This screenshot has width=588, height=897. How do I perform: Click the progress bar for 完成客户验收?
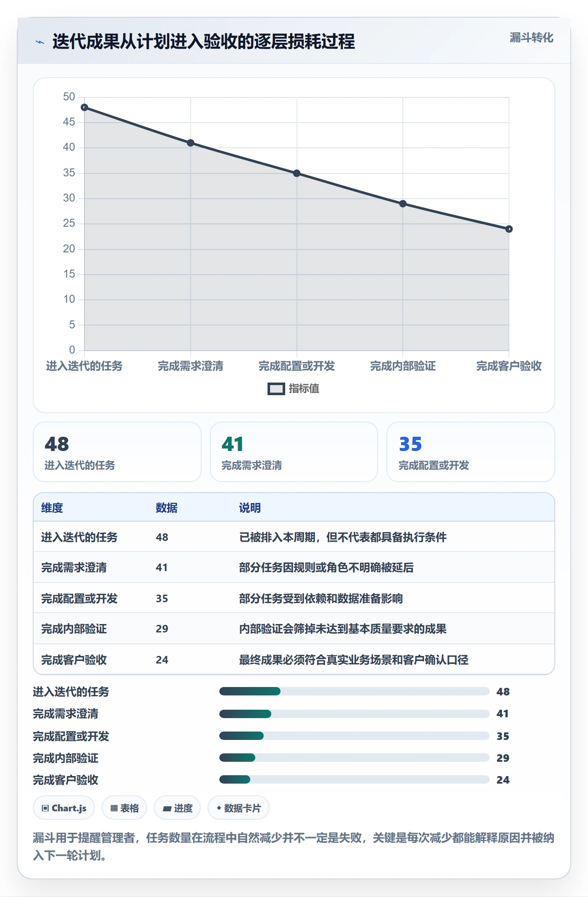pos(354,779)
